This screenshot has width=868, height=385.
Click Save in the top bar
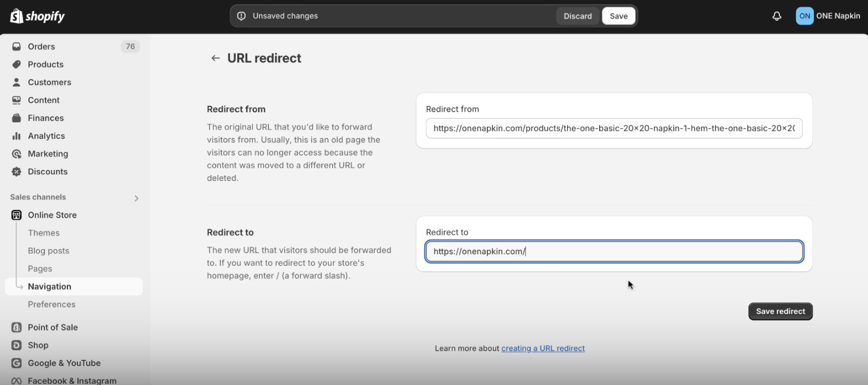[x=618, y=16]
